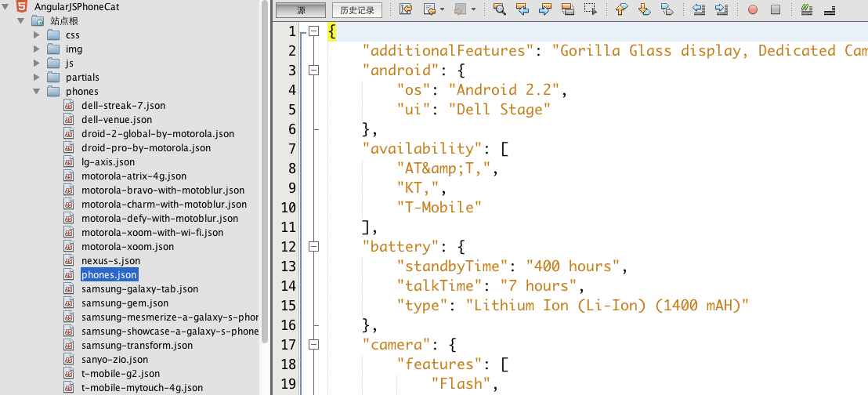Collapse the 站点根 site root node
Screen dimensions: 868x395
coord(20,21)
